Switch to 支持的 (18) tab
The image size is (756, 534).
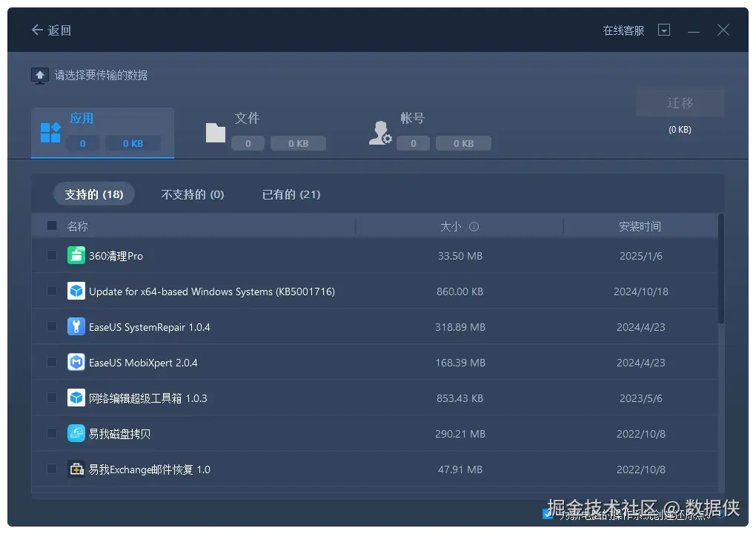coord(94,194)
